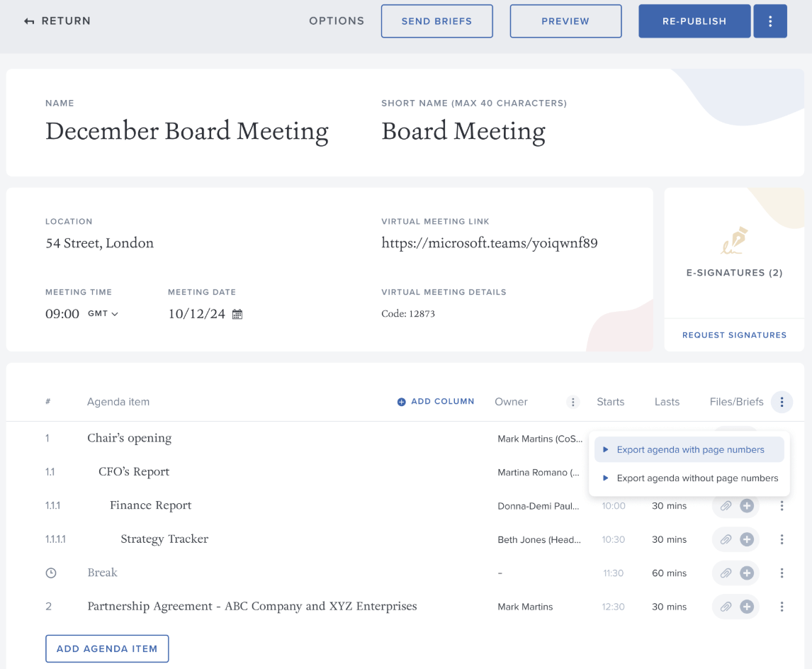Add brief plus icon for Strategy Tracker
Image resolution: width=812 pixels, height=669 pixels.
click(x=747, y=539)
